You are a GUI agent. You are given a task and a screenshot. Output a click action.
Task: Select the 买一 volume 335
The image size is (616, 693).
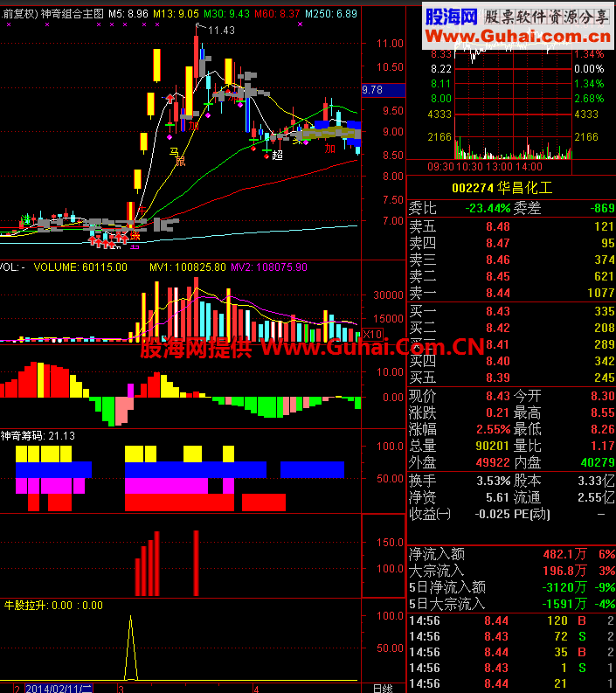(605, 312)
